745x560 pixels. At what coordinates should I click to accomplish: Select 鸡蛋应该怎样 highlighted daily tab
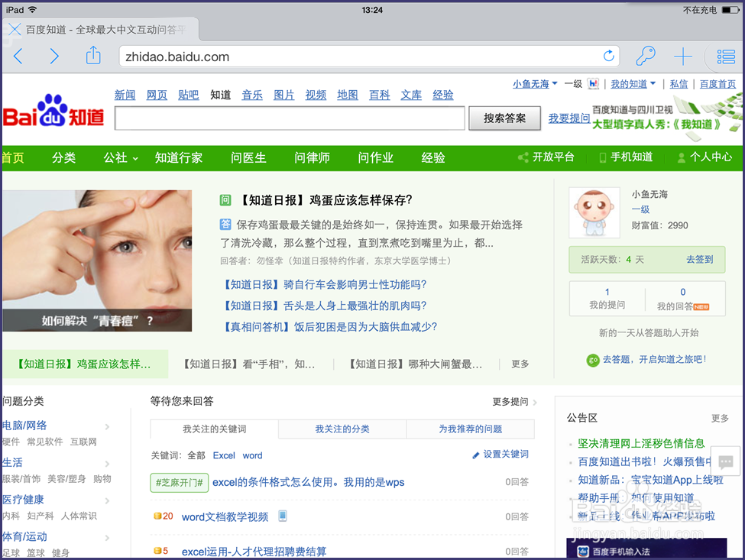85,364
